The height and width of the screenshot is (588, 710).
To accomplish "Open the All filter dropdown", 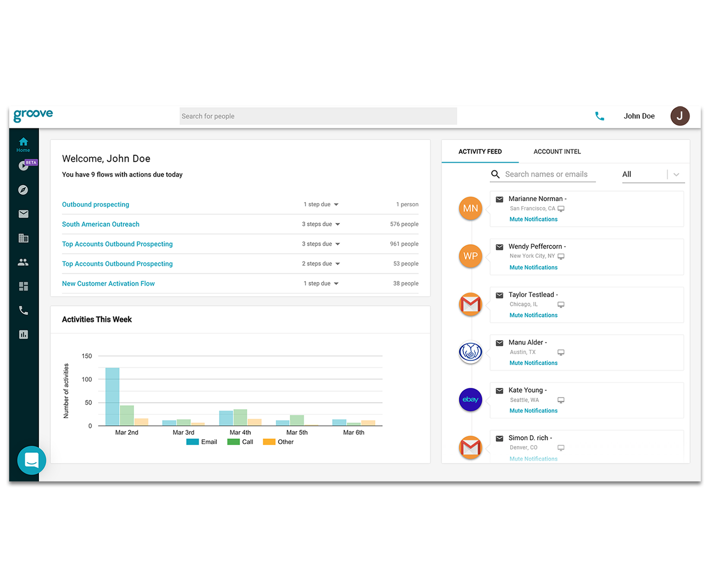I will 653,174.
